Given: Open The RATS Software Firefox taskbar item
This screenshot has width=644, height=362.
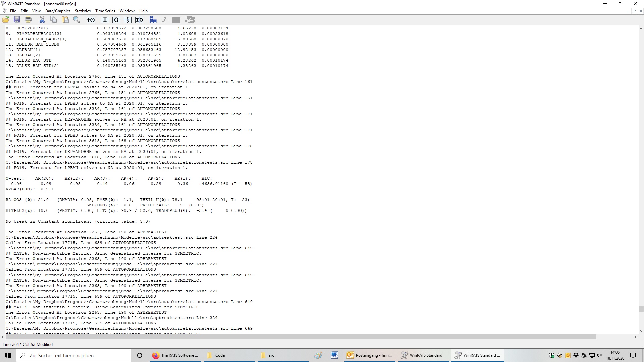Looking at the screenshot, I should tap(175, 355).
